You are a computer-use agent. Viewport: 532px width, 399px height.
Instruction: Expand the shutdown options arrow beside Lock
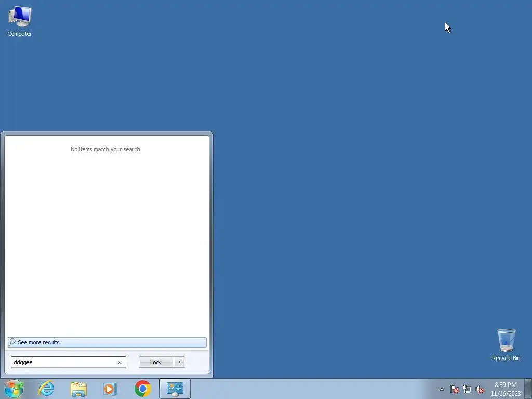tap(179, 362)
